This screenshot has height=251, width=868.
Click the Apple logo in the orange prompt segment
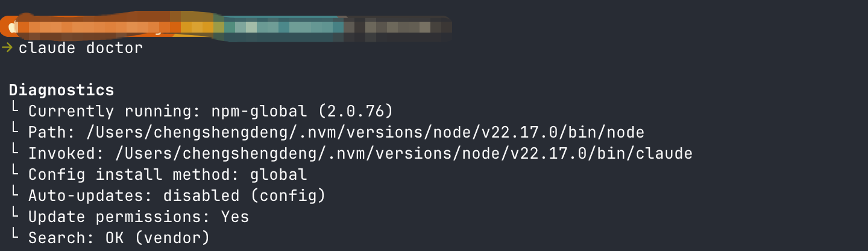point(12,27)
